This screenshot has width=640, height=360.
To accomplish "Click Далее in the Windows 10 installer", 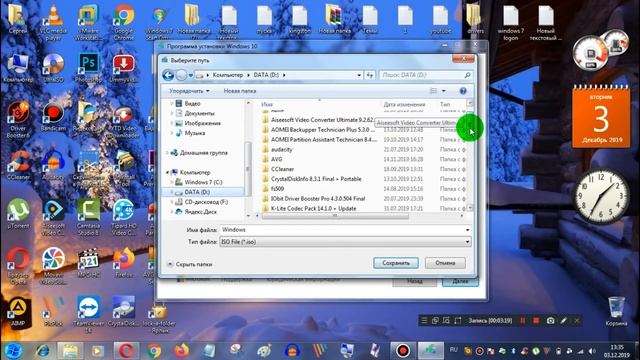I will [460, 282].
